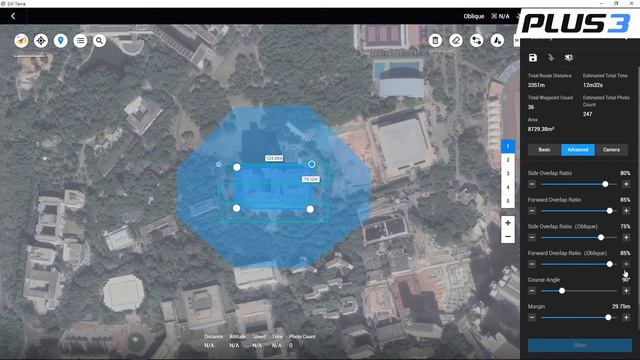
Task: Decrease Forward Overlap Ratio with minus
Action: (532, 211)
